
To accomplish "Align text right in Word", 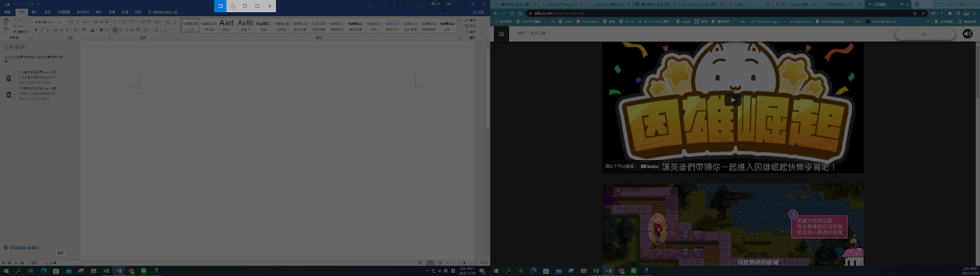I will point(126,29).
